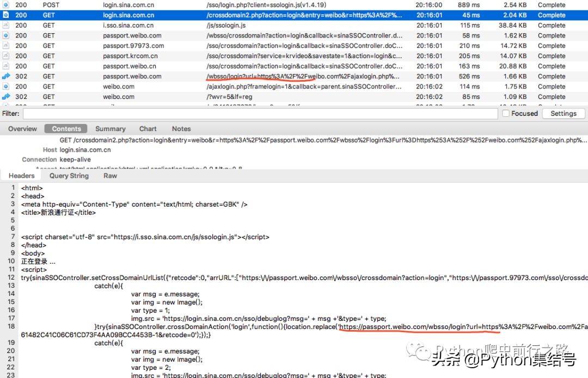Select the Headers request tab

click(x=22, y=176)
